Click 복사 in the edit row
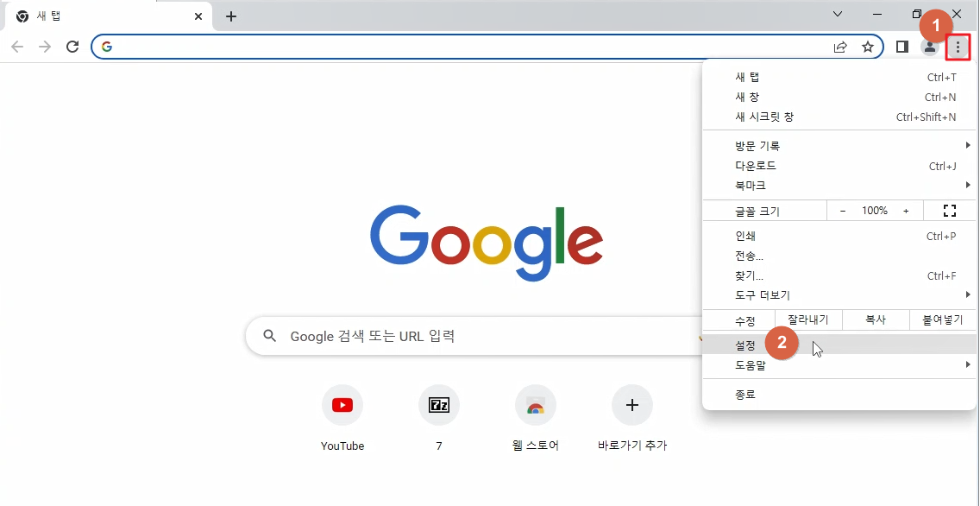The width and height of the screenshot is (980, 506). pyautogui.click(x=876, y=319)
